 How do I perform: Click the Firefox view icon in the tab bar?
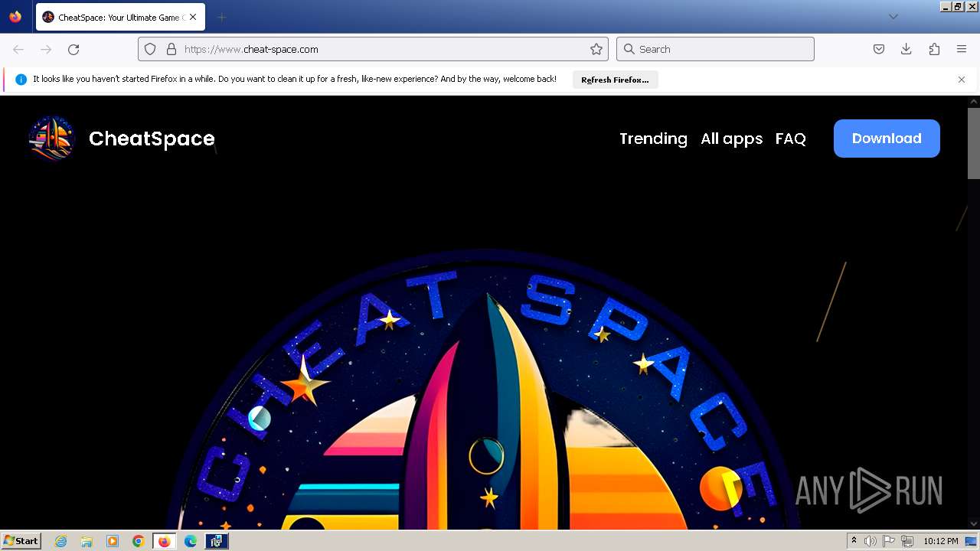point(15,17)
